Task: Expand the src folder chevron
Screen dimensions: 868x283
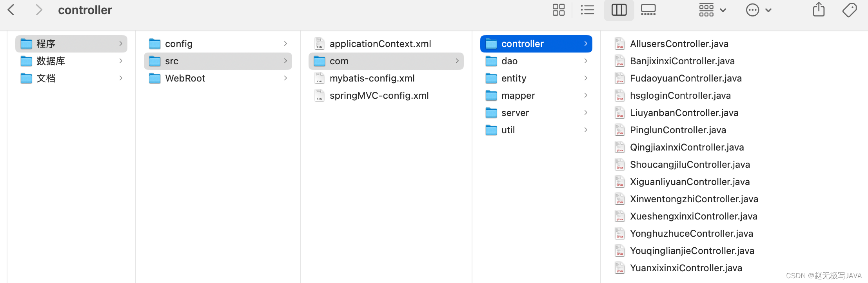Action: (x=285, y=61)
